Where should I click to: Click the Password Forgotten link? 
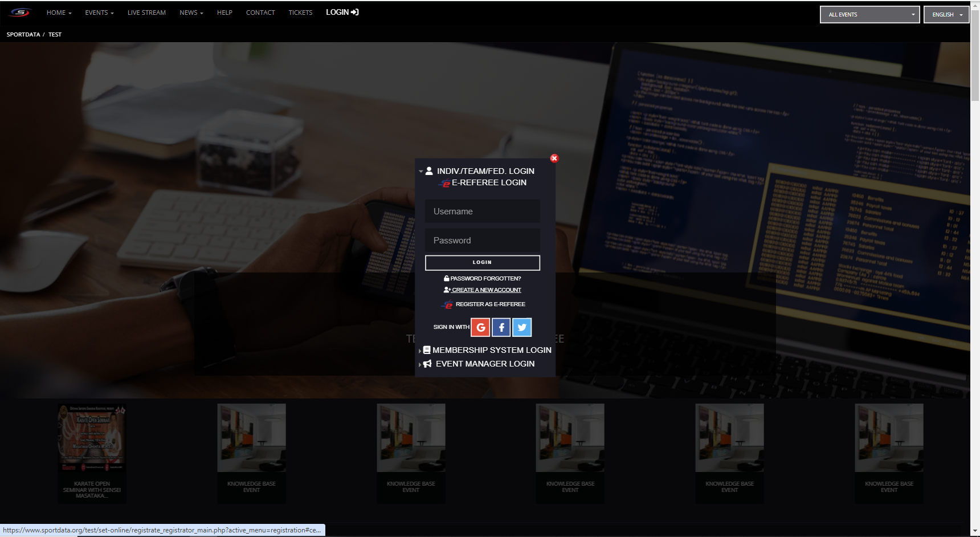[x=485, y=279]
